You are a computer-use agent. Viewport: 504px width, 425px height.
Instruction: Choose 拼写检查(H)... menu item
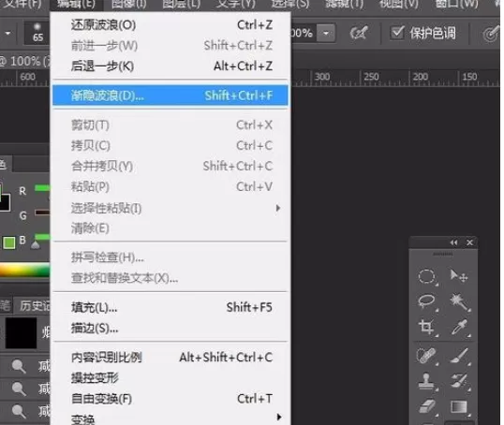[170, 257]
